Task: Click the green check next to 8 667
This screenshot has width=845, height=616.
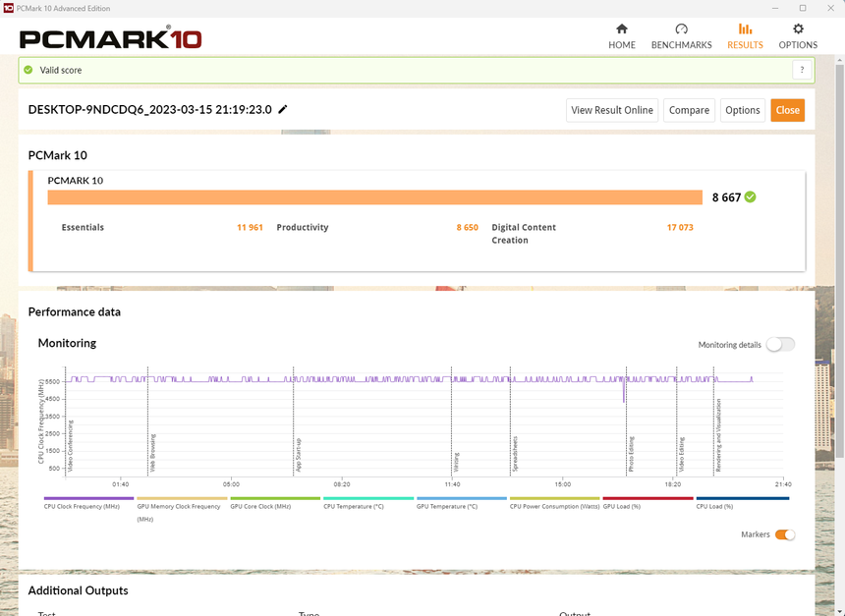Action: [751, 197]
